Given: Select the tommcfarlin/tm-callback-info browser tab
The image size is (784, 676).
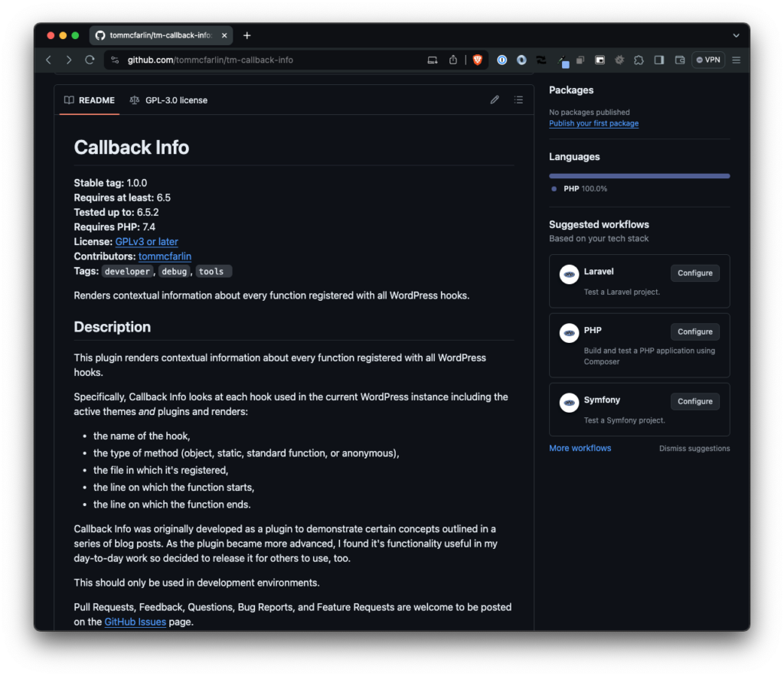Looking at the screenshot, I should pos(161,35).
